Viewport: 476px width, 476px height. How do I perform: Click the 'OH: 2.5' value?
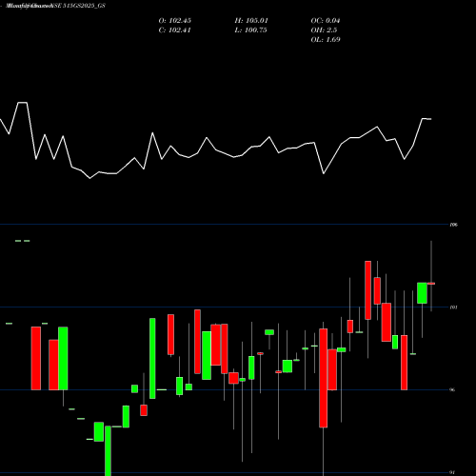tap(324, 30)
